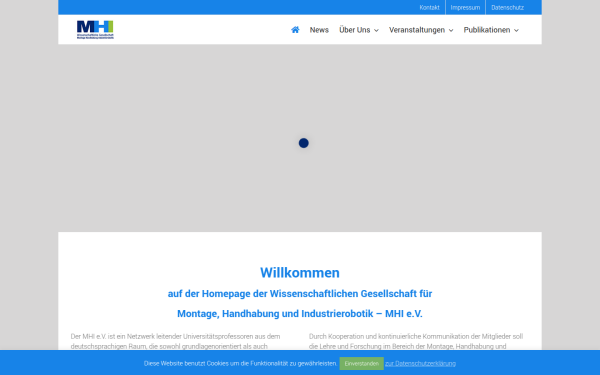Select the Willkommen heading
This screenshot has width=600, height=375.
(300, 273)
